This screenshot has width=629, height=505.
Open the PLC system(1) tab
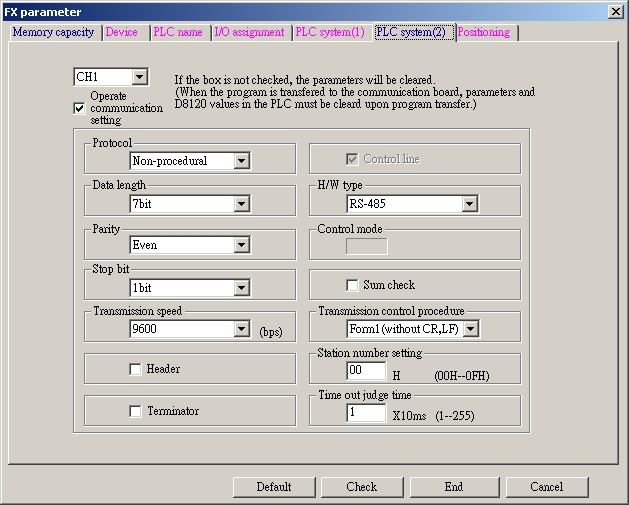coord(330,32)
